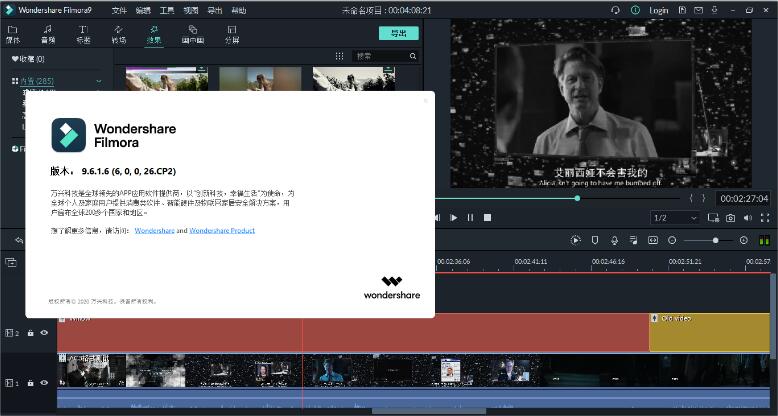Screen dimensions: 778x416
Task: Click the voiceover microphone icon
Action: (x=614, y=240)
